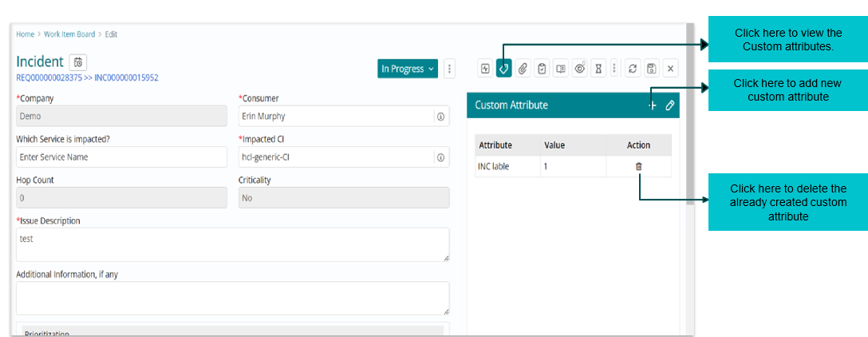Go to Home breadcrumb
This screenshot has width=868, height=337.
click(25, 34)
